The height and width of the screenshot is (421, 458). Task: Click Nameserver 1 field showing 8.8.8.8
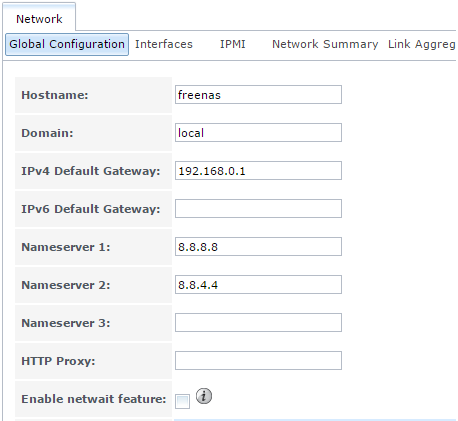(x=258, y=247)
